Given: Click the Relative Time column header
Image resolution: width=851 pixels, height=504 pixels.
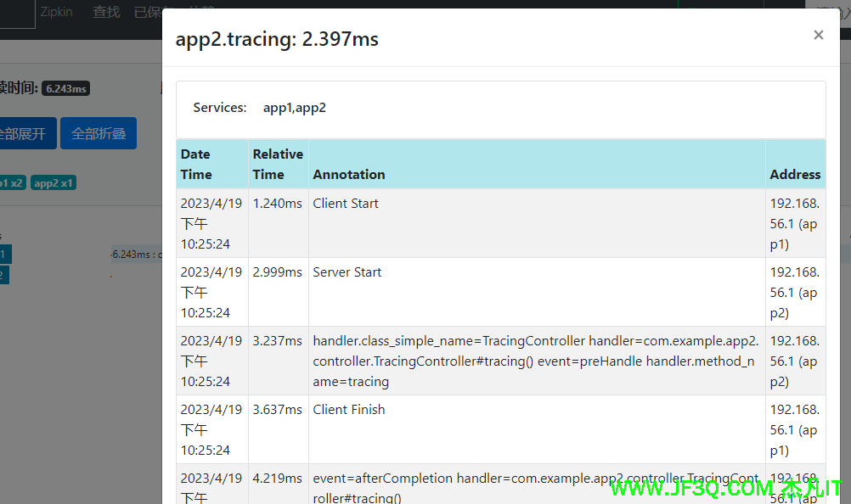Looking at the screenshot, I should point(278,164).
